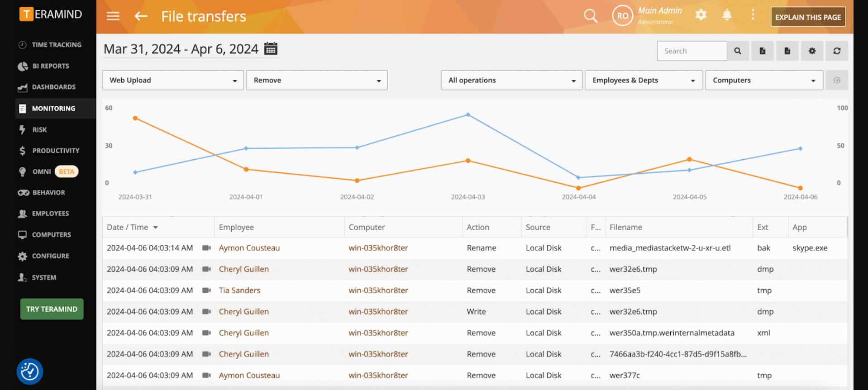Image resolution: width=868 pixels, height=390 pixels.
Task: Click the Main Admin user name
Action: click(660, 11)
